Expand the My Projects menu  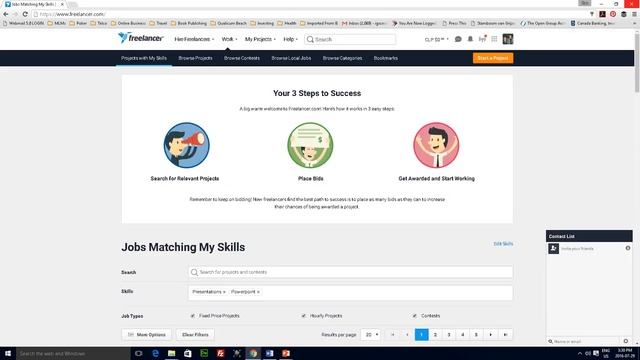point(260,39)
